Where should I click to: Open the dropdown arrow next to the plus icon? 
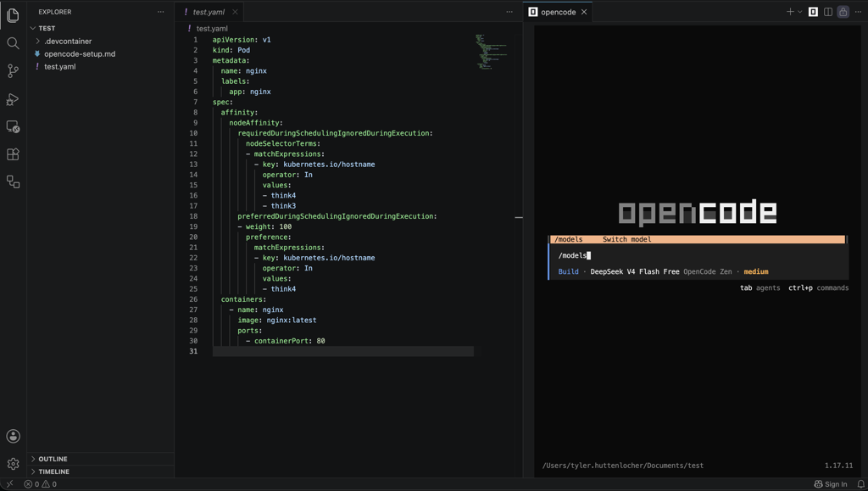coord(800,12)
